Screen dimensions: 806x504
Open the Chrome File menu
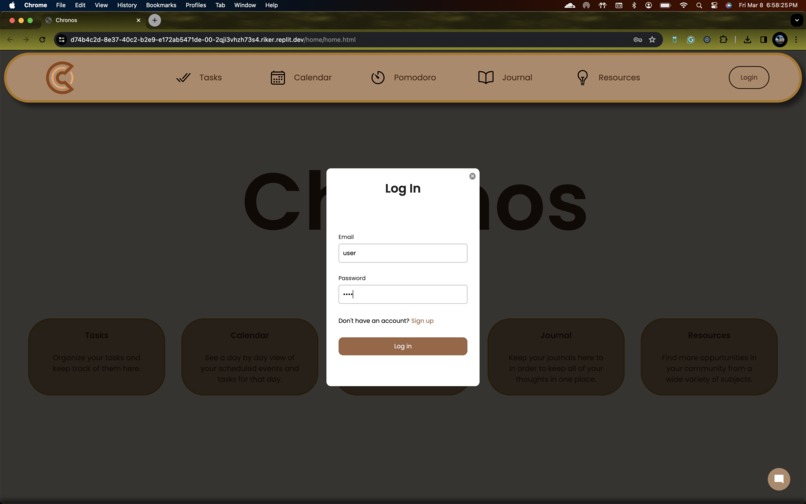click(61, 5)
